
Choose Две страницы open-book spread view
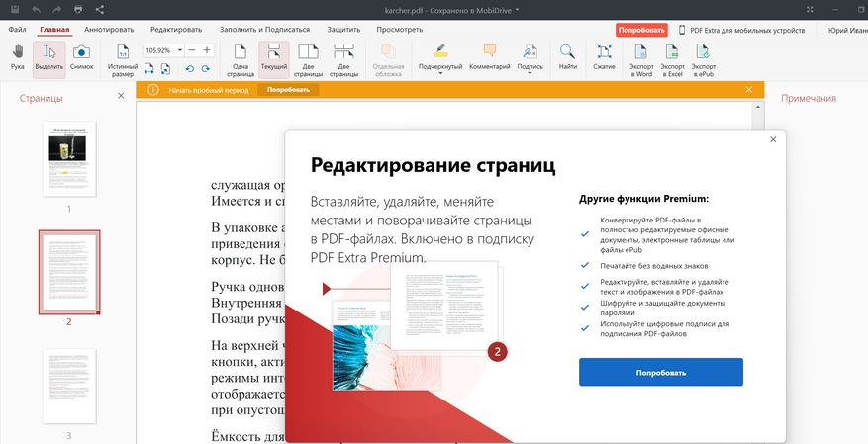coord(308,59)
